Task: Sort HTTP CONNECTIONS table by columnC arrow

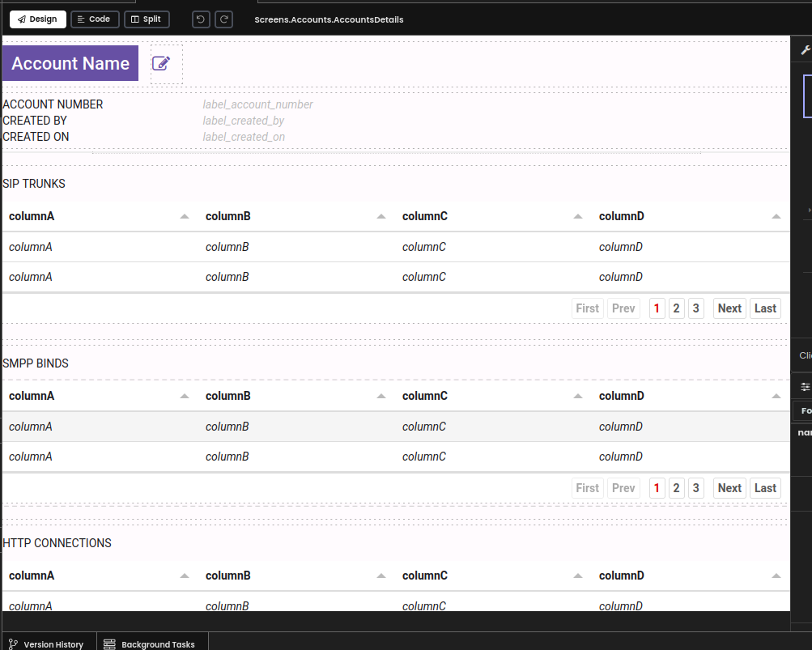Action: (x=578, y=576)
